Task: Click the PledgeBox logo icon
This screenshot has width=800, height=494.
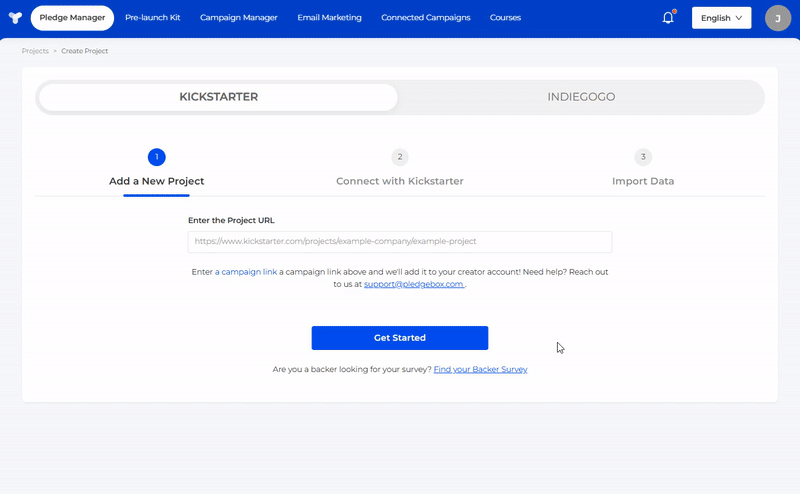Action: tap(14, 18)
